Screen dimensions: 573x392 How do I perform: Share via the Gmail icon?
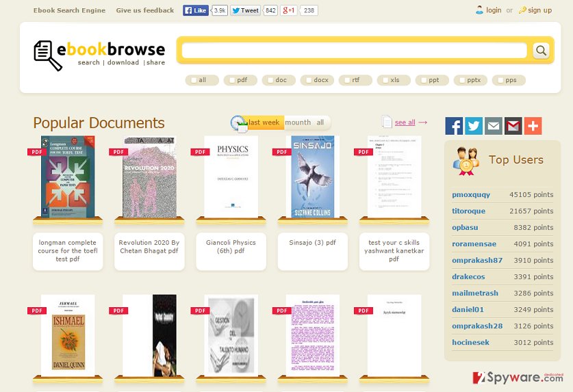tap(513, 126)
